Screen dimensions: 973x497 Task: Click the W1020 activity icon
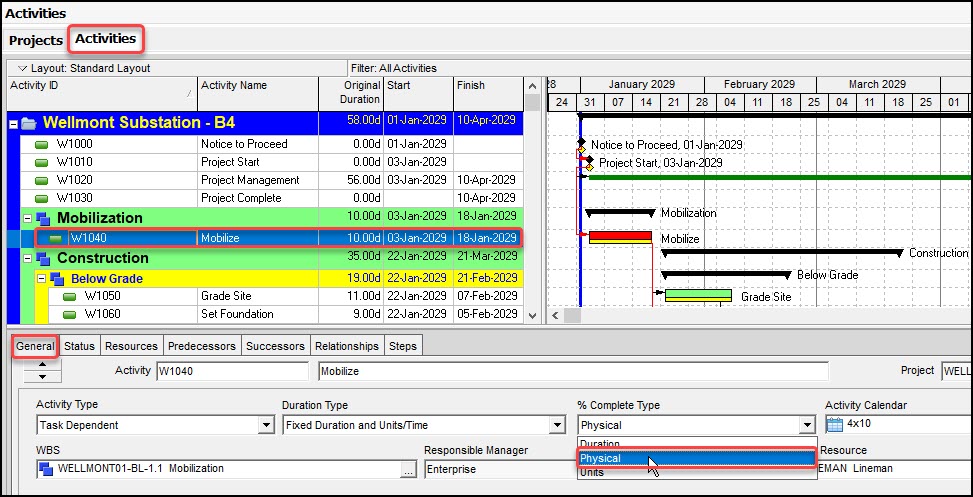[x=42, y=181]
